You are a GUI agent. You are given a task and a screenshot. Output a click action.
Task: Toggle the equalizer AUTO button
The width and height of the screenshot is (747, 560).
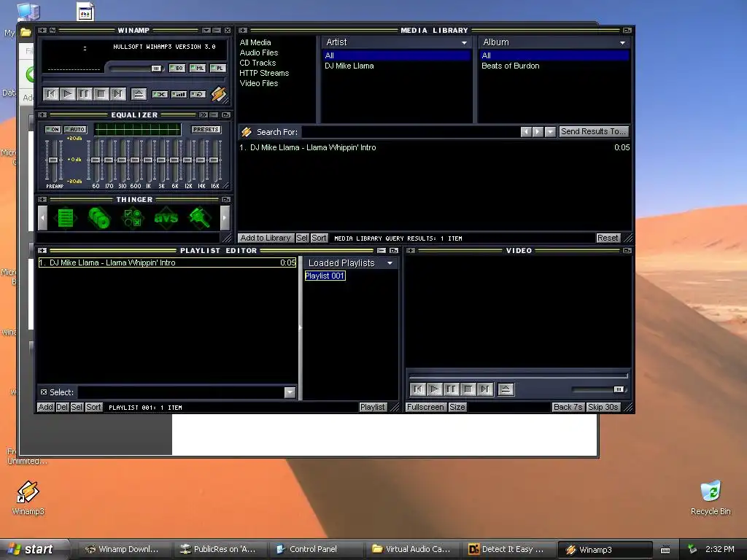[75, 130]
